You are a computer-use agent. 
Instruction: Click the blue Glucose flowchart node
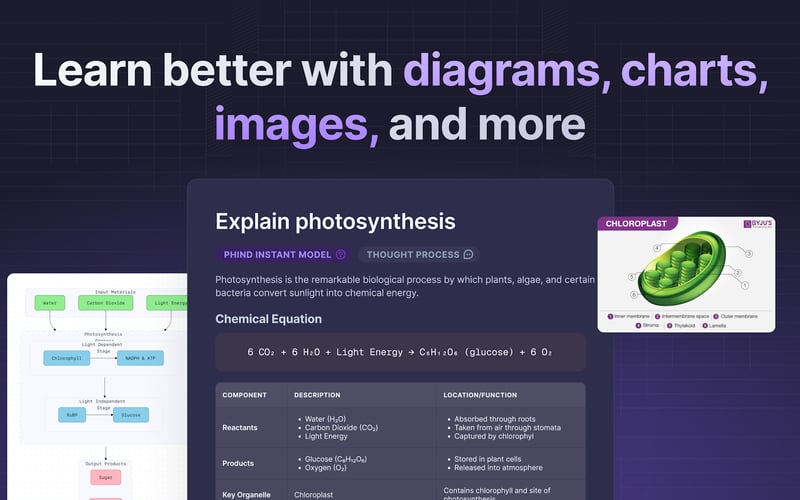coord(131,415)
